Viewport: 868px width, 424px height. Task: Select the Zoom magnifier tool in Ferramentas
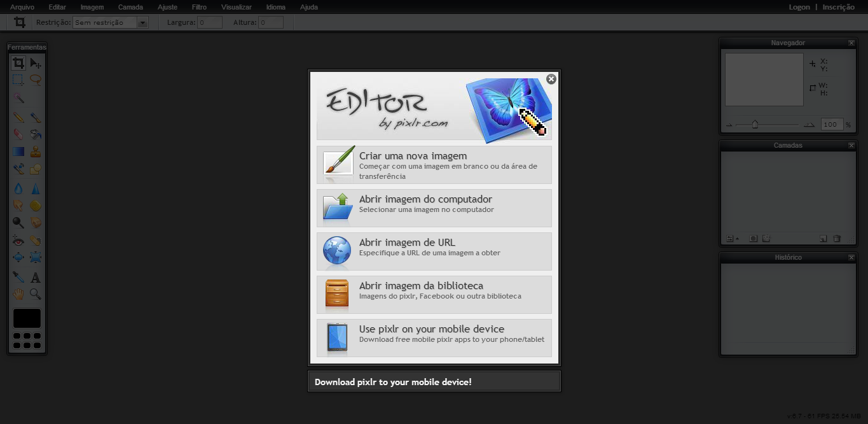click(36, 294)
